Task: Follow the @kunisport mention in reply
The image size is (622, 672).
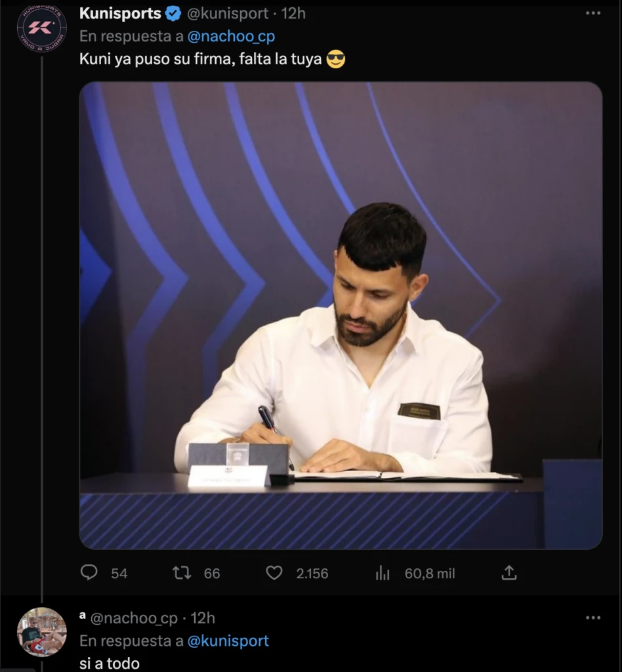Action: click(228, 641)
